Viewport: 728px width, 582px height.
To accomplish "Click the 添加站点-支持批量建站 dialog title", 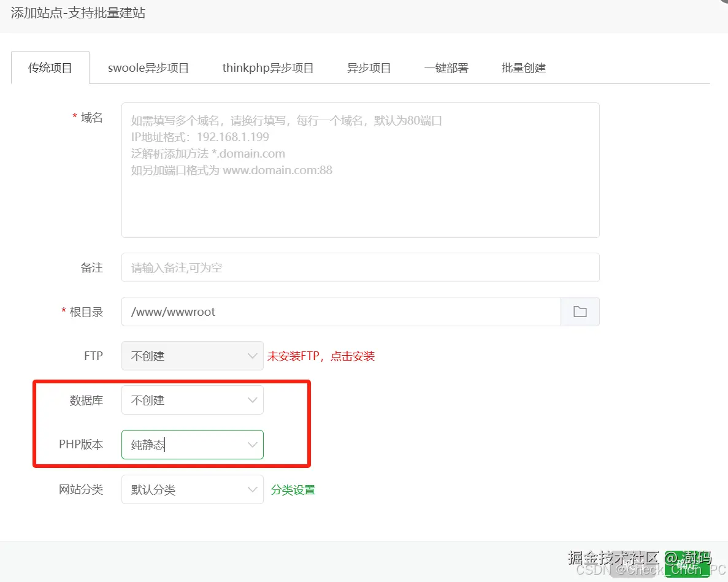I will pos(78,12).
